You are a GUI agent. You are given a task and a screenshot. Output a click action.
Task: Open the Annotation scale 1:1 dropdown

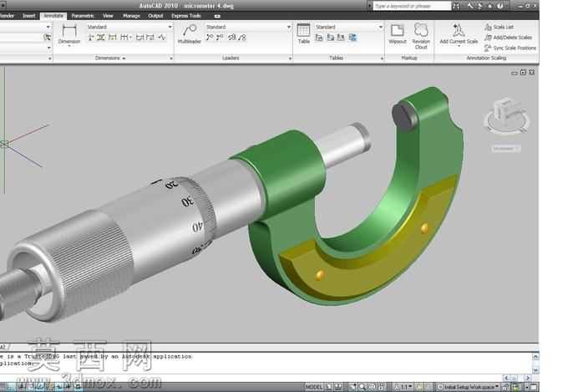click(x=403, y=387)
